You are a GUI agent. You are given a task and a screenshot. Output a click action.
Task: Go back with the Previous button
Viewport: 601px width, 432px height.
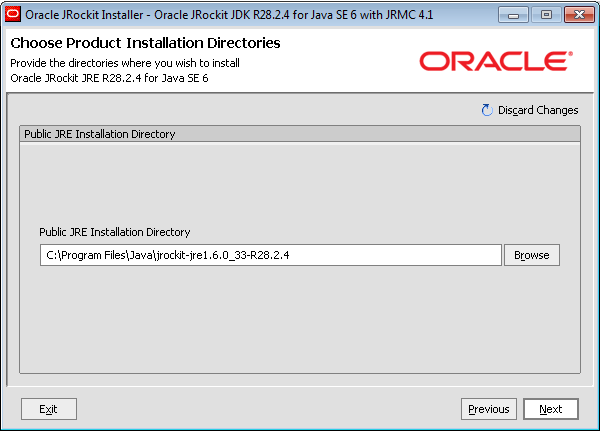489,409
